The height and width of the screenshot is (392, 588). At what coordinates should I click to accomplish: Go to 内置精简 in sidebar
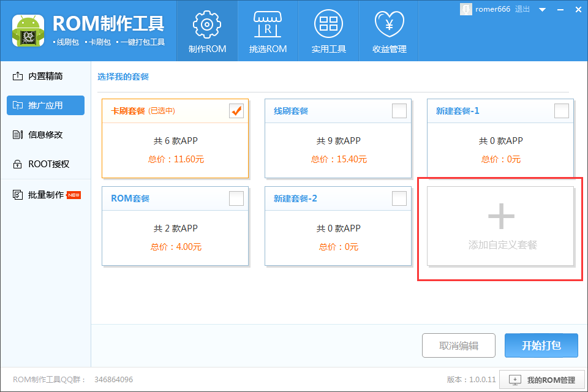pyautogui.click(x=45, y=76)
